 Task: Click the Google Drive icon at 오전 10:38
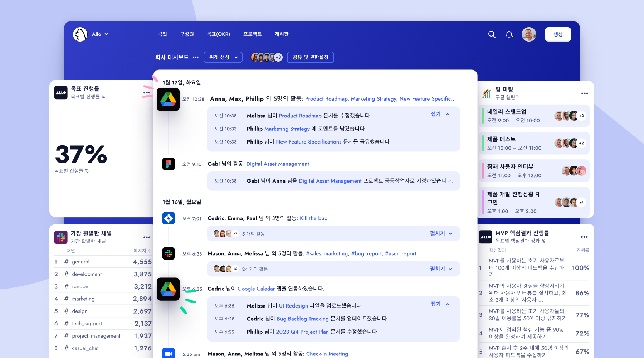pyautogui.click(x=168, y=99)
